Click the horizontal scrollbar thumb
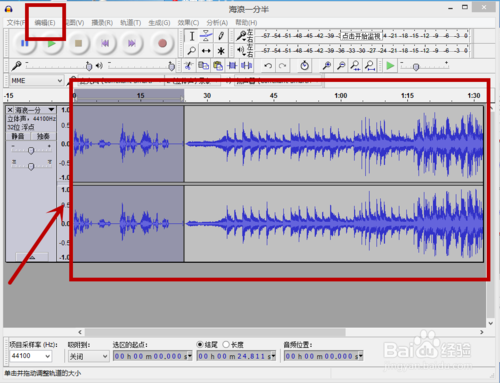 [215, 332]
